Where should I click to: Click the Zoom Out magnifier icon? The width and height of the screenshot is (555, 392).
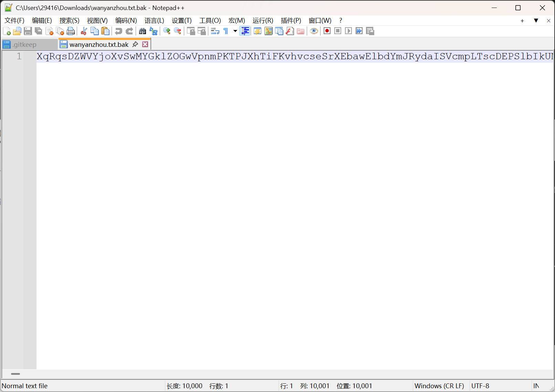177,31
